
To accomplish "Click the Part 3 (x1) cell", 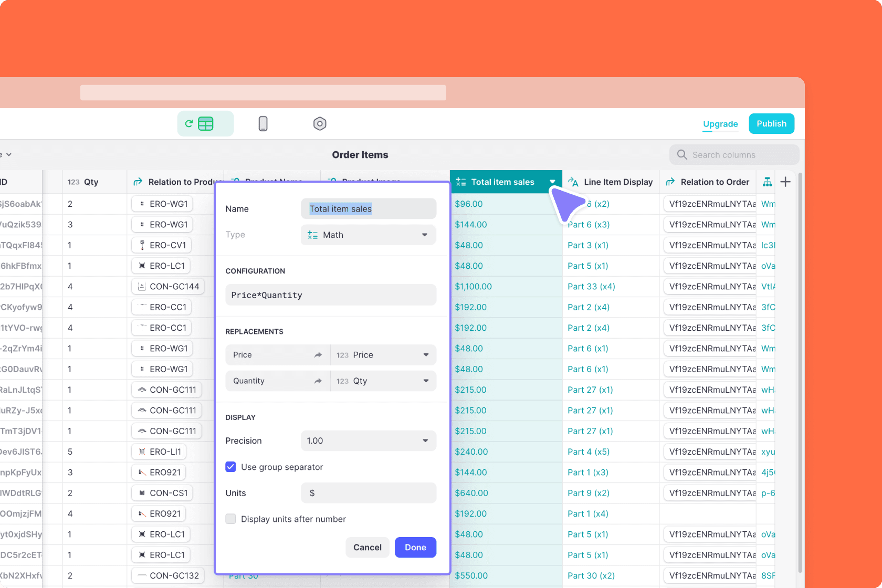I will [x=611, y=245].
